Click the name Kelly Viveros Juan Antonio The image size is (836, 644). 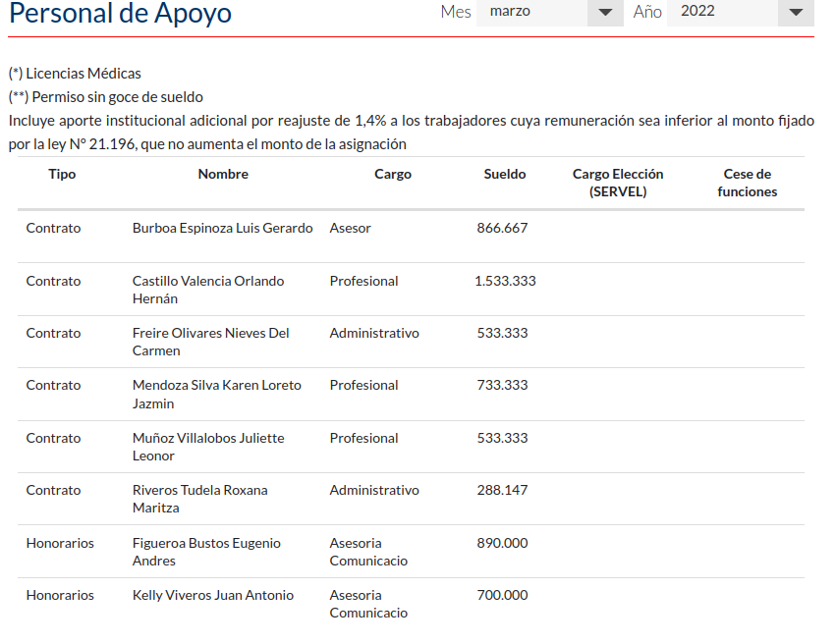[x=212, y=595]
